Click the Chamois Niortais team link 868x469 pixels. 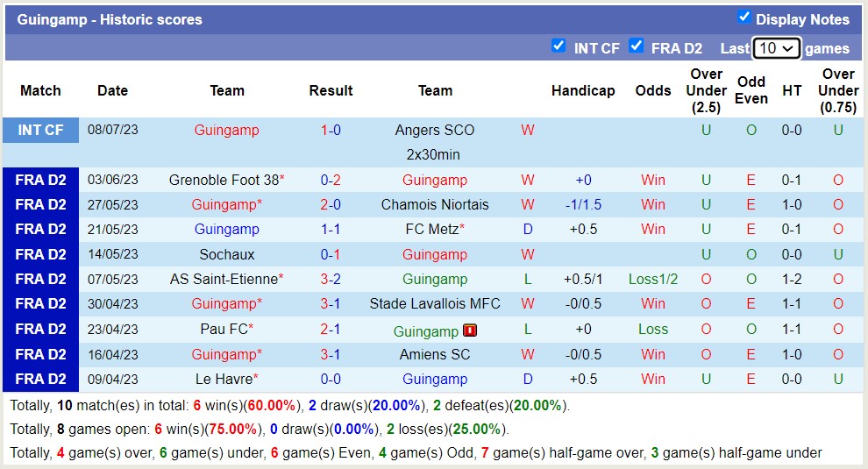pyautogui.click(x=435, y=204)
